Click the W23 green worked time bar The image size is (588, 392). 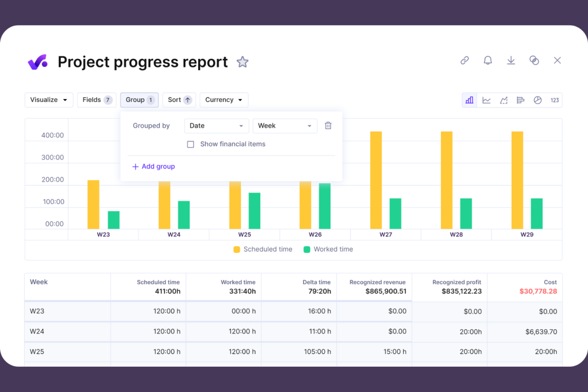click(114, 220)
